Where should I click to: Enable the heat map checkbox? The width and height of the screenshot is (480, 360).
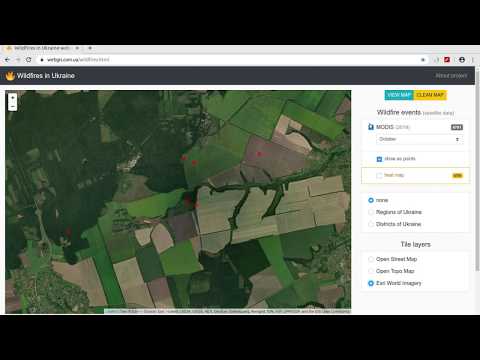[379, 175]
